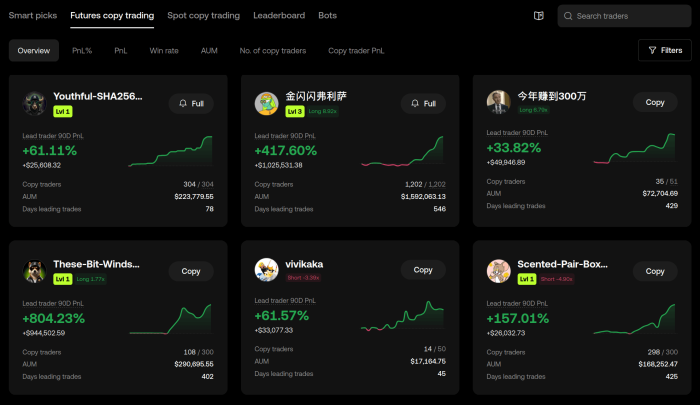Image resolution: width=700 pixels, height=405 pixels.
Task: Open 金闪闪弗利萨 trader avatar
Action: [267, 104]
